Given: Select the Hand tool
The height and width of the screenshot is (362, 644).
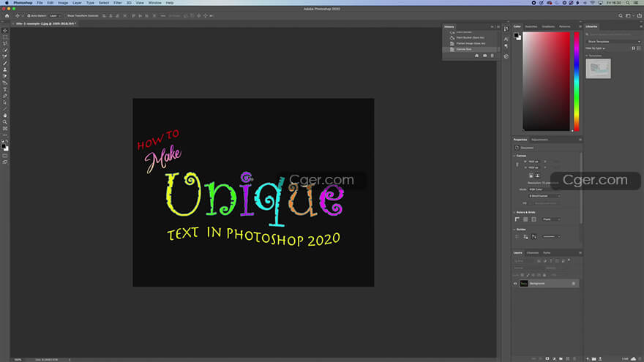Looking at the screenshot, I should [x=5, y=116].
